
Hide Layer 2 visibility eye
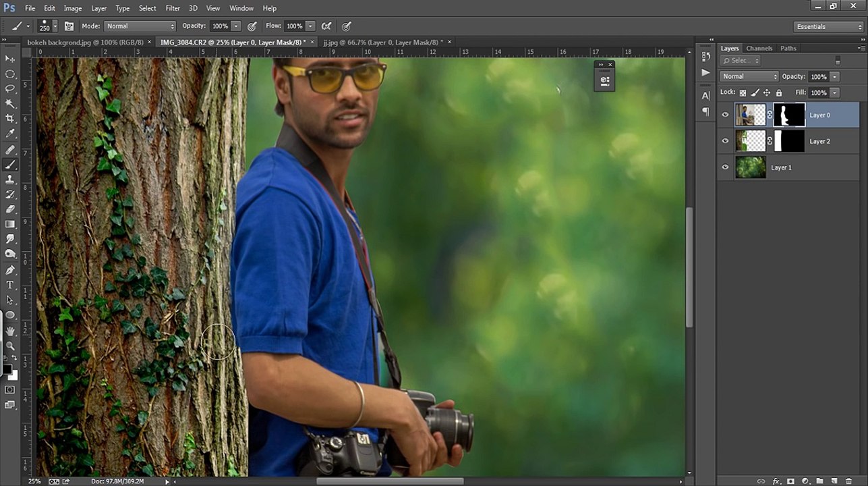pyautogui.click(x=726, y=141)
